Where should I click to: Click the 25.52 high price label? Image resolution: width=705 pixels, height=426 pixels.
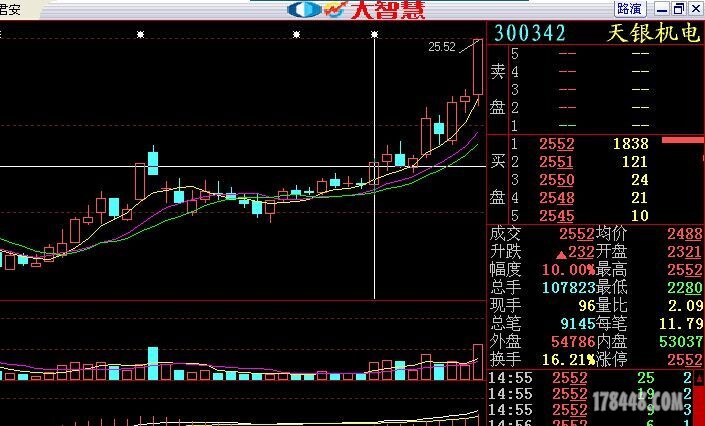click(x=442, y=47)
